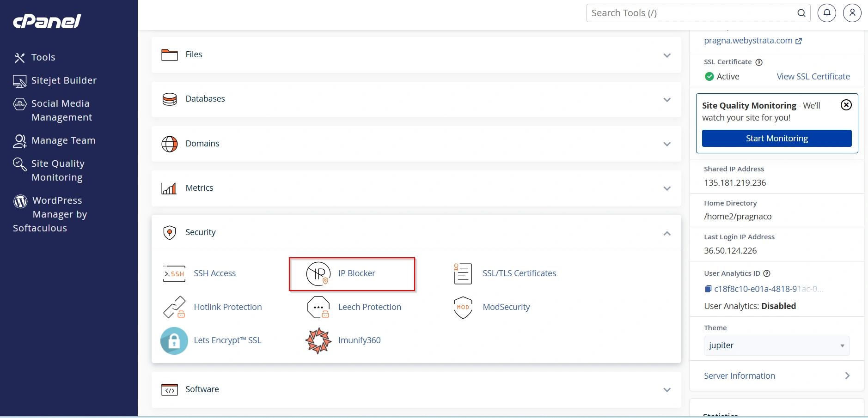Click View SSL Certificate link
Viewport: 868px width, 418px height.
813,77
